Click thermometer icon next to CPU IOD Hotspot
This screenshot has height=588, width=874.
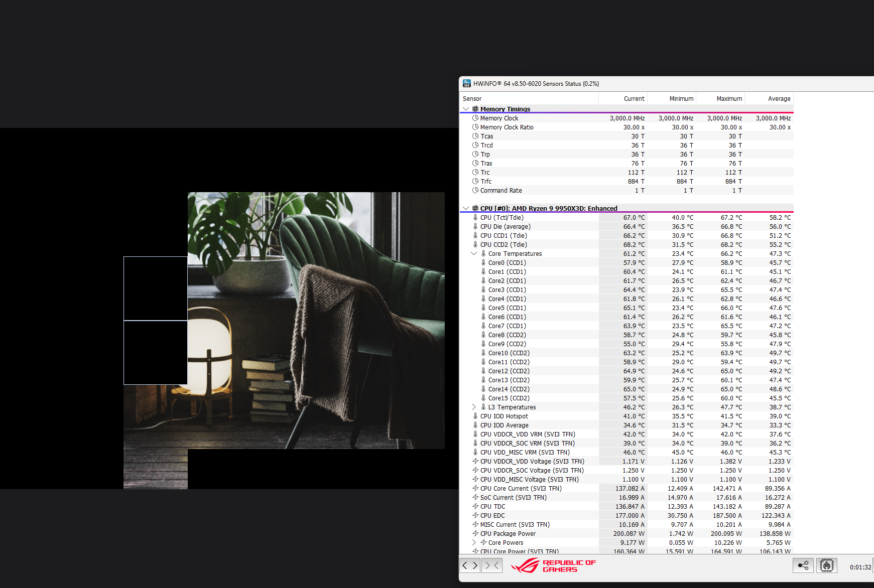[x=475, y=416]
